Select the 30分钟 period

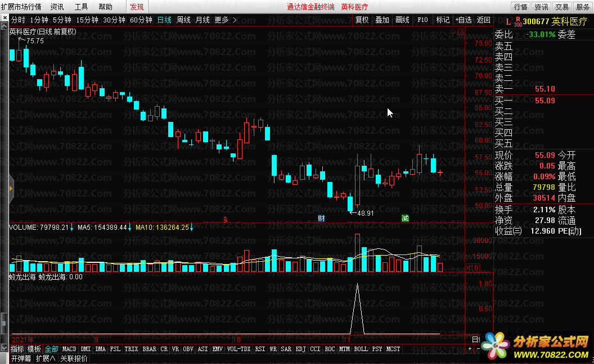click(x=114, y=20)
